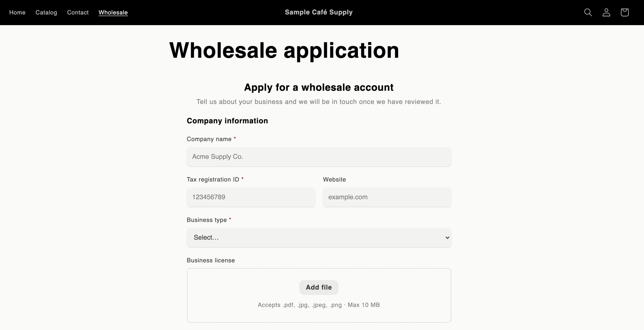Focus the Website input field

[x=387, y=197]
